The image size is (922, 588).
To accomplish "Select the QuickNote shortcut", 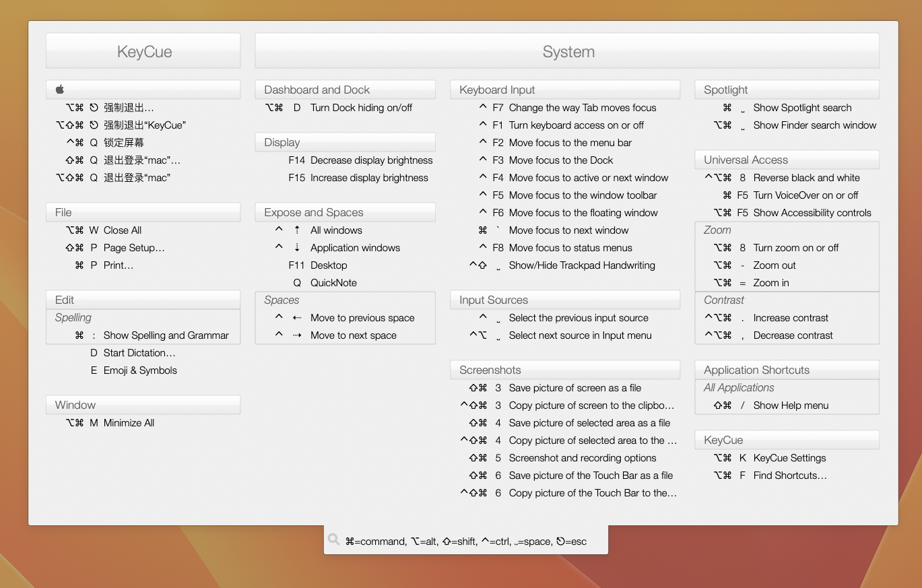I will pos(345,283).
